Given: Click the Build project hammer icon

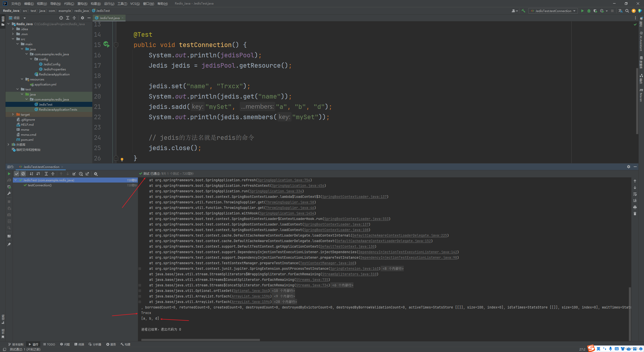Looking at the screenshot, I should coord(524,11).
